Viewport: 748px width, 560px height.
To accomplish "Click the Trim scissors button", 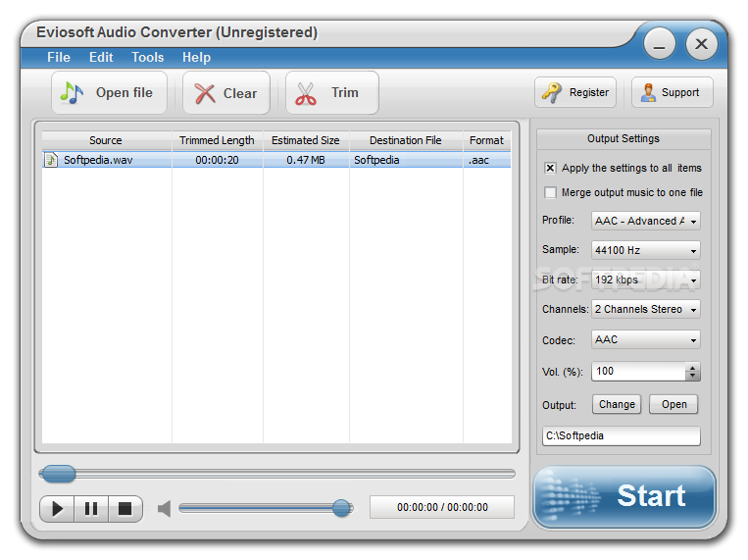I will click(x=332, y=92).
